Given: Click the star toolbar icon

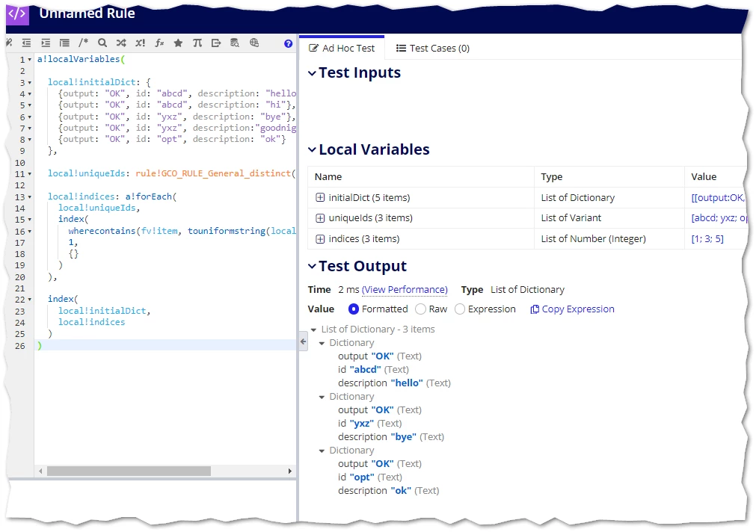Looking at the screenshot, I should point(178,43).
